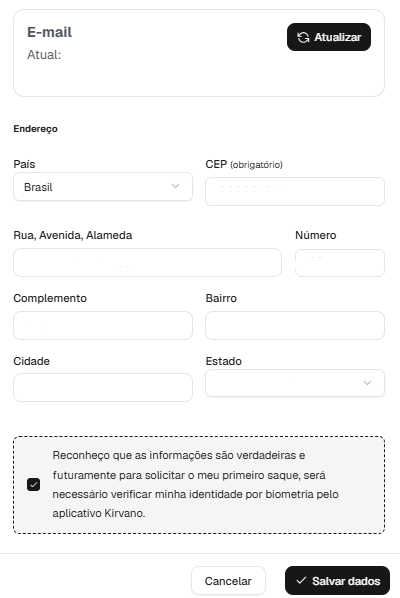Click the E-mail card heading
The width and height of the screenshot is (400, 598).
coord(50,32)
